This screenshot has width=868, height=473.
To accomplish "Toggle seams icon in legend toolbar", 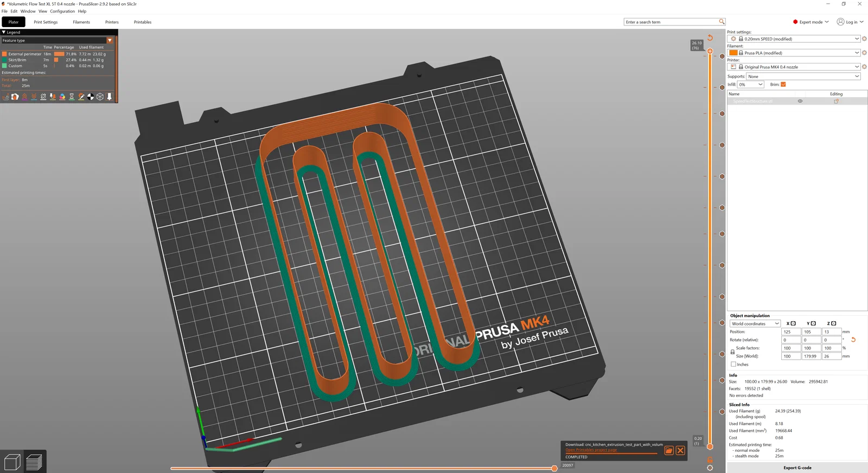I will [43, 97].
